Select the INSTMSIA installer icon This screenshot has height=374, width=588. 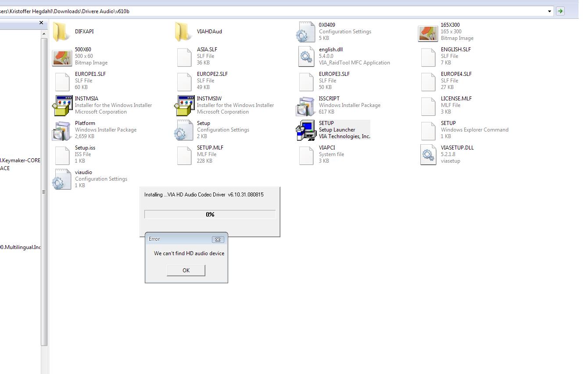[61, 106]
